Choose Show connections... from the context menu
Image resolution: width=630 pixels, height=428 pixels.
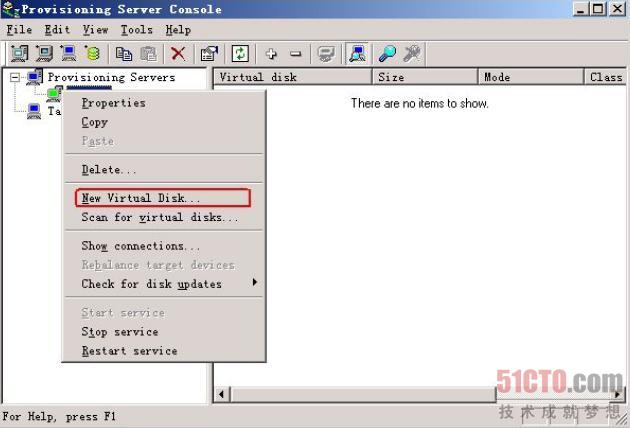click(164, 246)
